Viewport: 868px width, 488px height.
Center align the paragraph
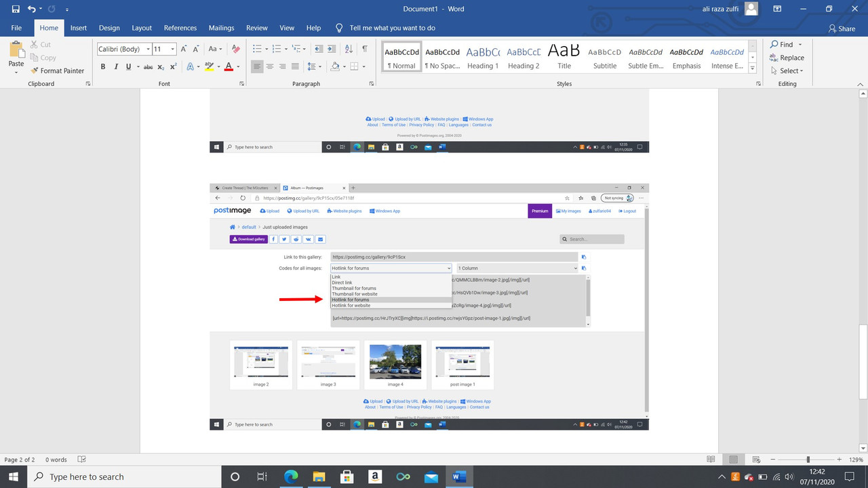pos(271,66)
